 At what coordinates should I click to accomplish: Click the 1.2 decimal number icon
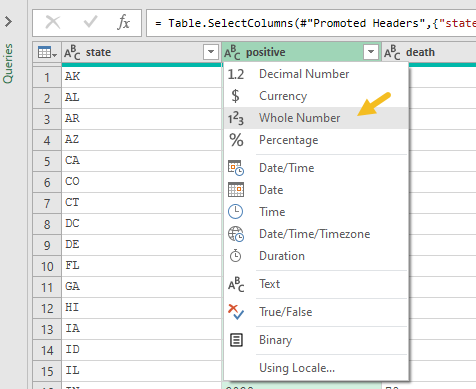click(236, 74)
